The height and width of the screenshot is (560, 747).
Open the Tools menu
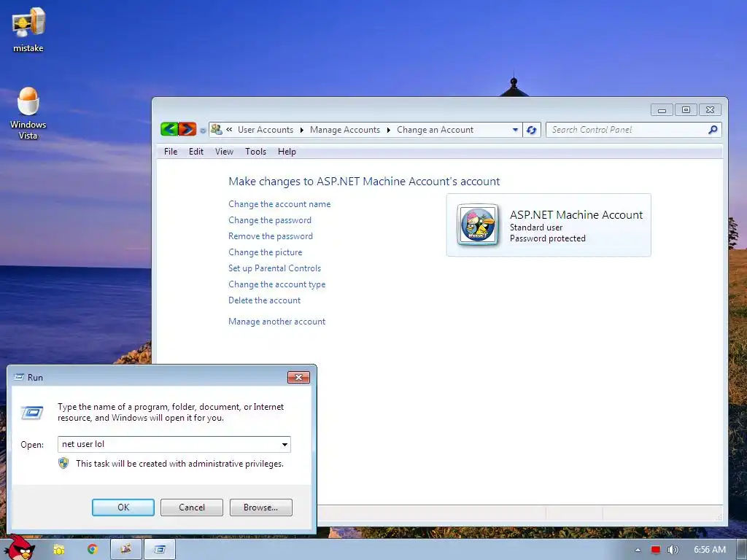click(x=255, y=152)
